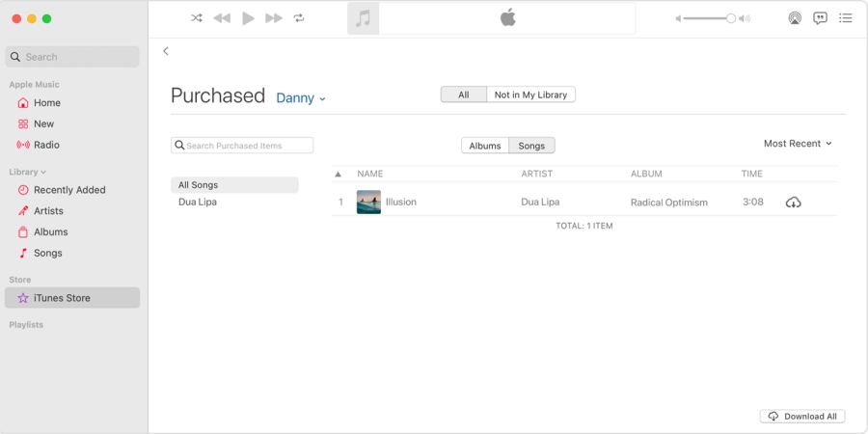The width and height of the screenshot is (868, 434).
Task: Switch to the Songs view tab
Action: coord(531,146)
